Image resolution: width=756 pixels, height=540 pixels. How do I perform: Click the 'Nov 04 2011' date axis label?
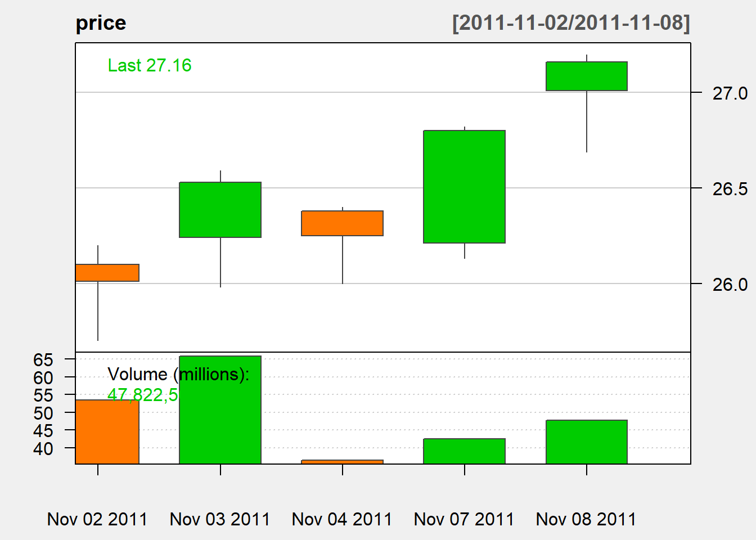coord(342,519)
